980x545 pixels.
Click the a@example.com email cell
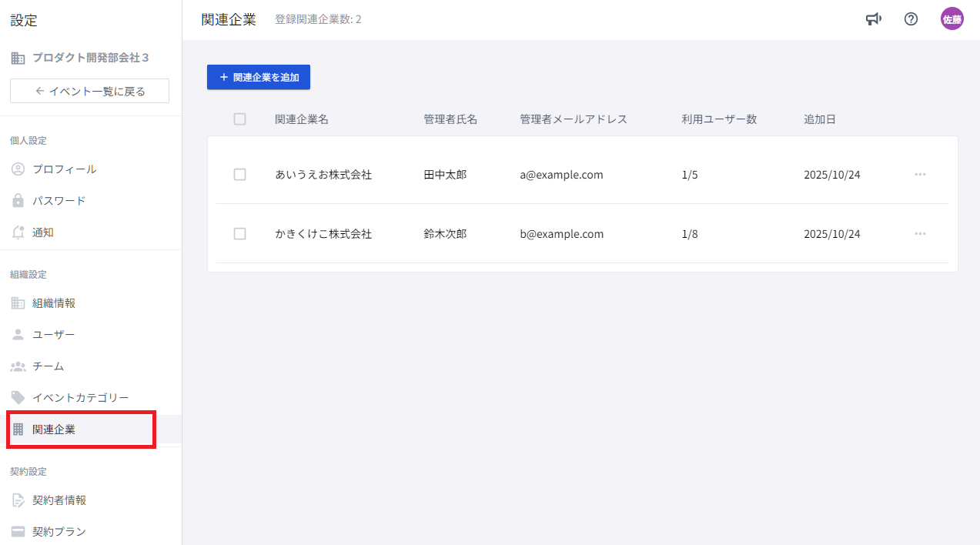click(561, 175)
